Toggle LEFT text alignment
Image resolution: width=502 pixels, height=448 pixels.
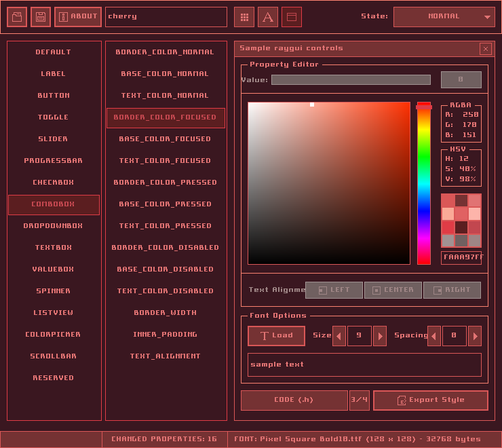coord(334,291)
